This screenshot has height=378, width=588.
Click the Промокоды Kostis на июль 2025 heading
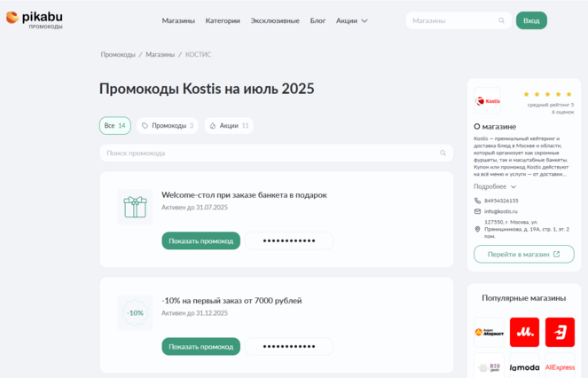coord(207,89)
